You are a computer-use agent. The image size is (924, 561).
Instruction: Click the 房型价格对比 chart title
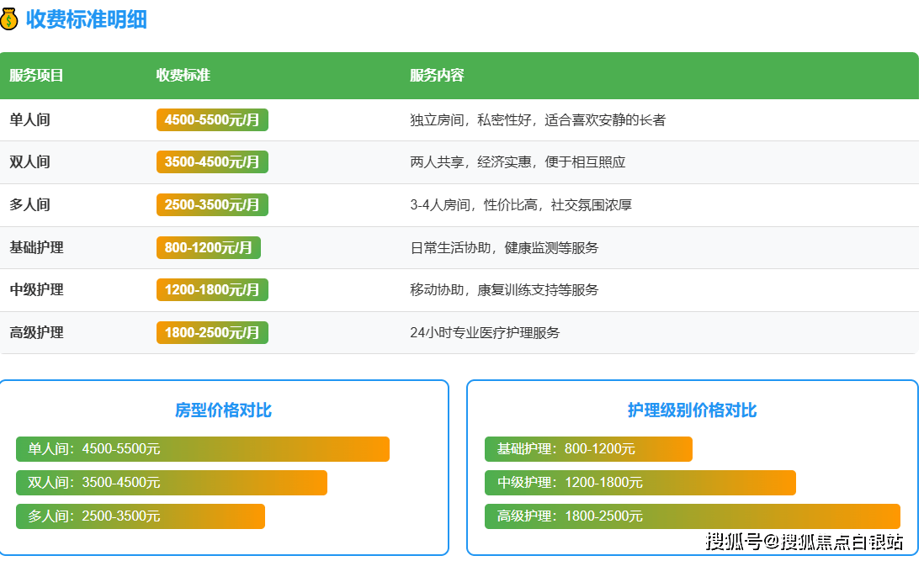click(x=223, y=410)
